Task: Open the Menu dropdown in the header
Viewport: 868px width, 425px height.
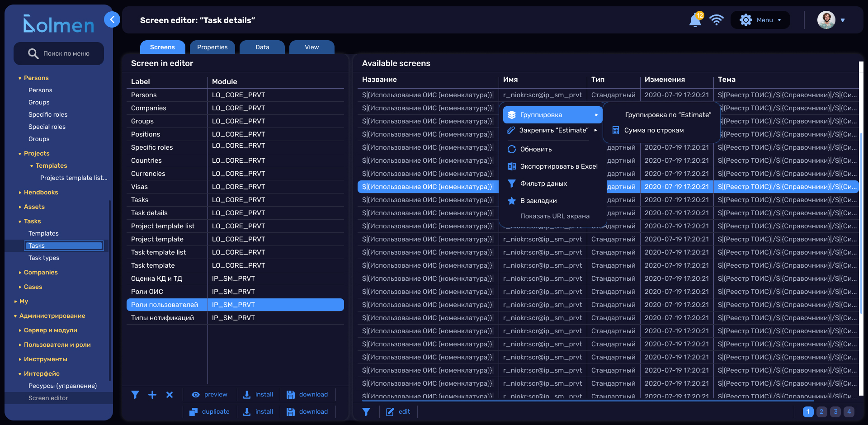Action: [x=760, y=20]
